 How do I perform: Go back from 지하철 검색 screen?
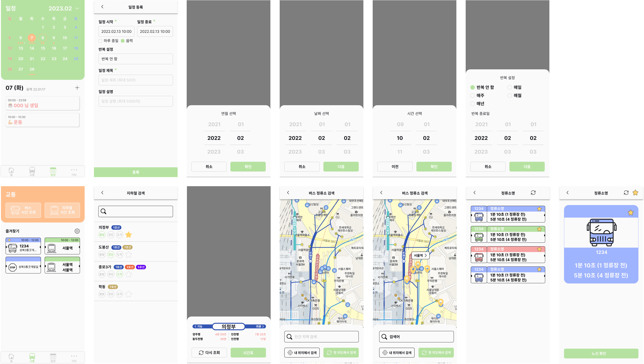pyautogui.click(x=102, y=192)
